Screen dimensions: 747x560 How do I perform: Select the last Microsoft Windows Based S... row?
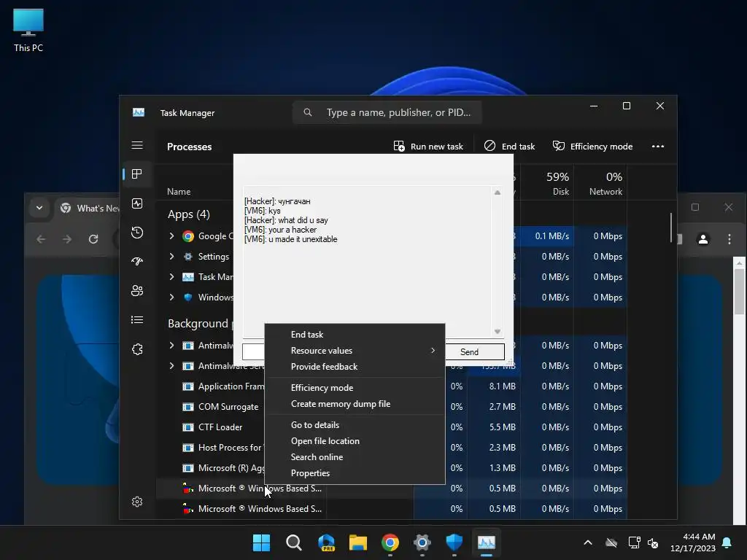[x=391, y=509]
